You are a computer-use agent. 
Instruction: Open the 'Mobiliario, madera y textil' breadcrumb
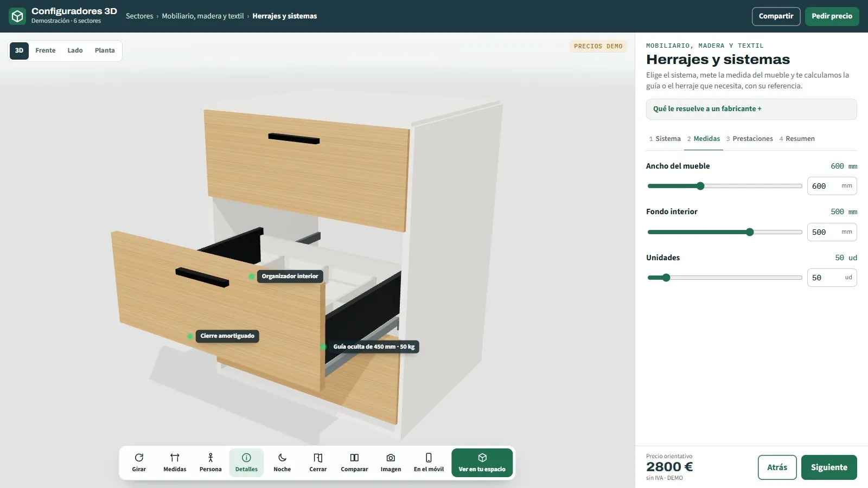click(x=203, y=16)
